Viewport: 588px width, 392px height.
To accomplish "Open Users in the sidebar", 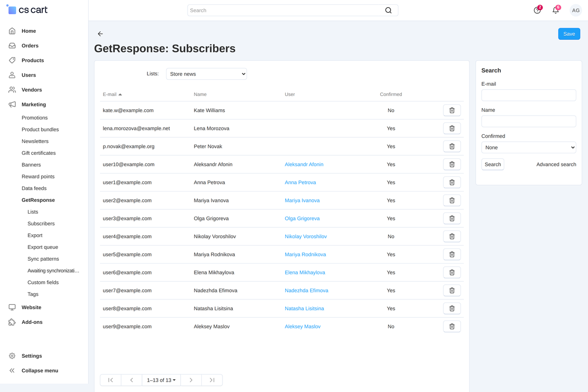I will pyautogui.click(x=28, y=75).
